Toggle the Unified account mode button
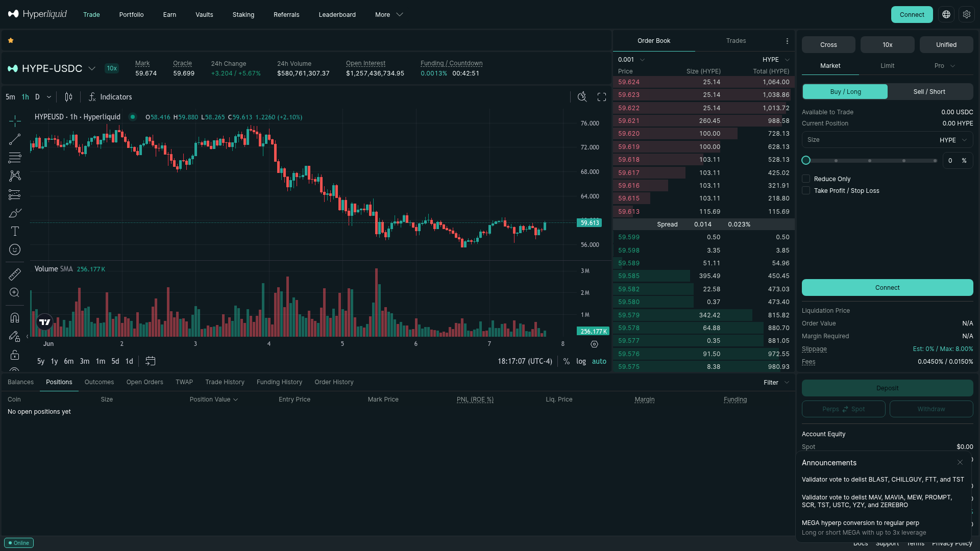The width and height of the screenshot is (980, 551). pos(946,45)
